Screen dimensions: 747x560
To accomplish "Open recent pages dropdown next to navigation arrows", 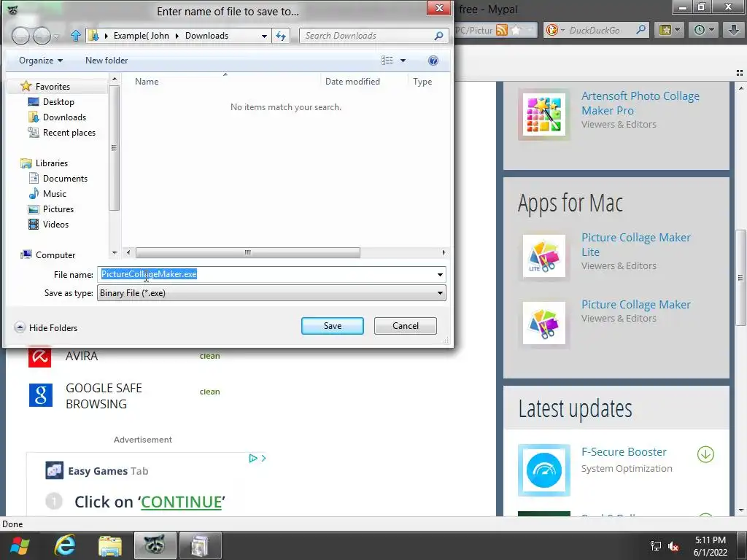I will (57, 36).
